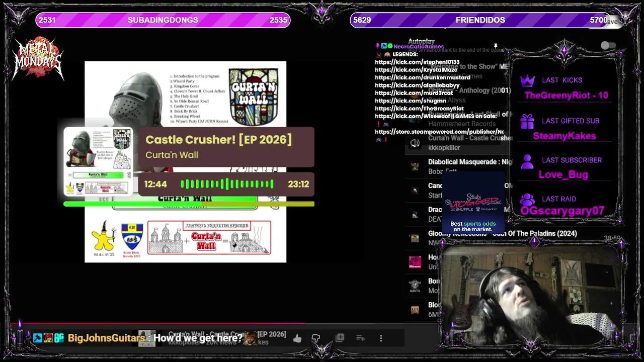This screenshot has height=362, width=644.
Task: Click the SUBADINGDONGS goal bar label
Action: (x=163, y=20)
